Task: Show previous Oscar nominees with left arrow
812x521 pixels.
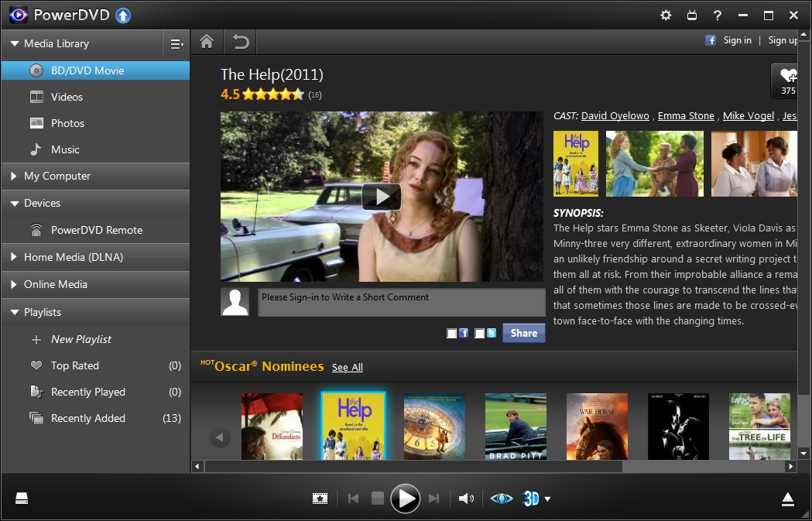Action: [x=220, y=438]
